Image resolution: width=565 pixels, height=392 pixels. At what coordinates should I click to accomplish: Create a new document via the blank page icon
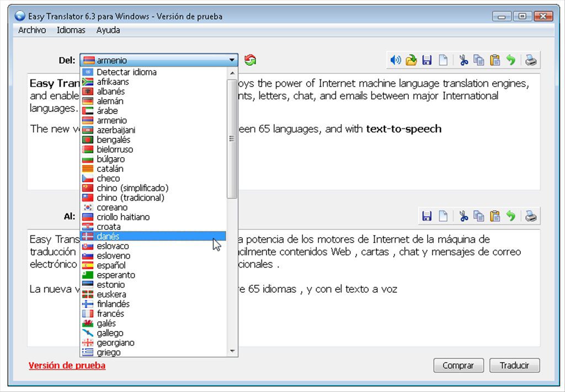(443, 60)
